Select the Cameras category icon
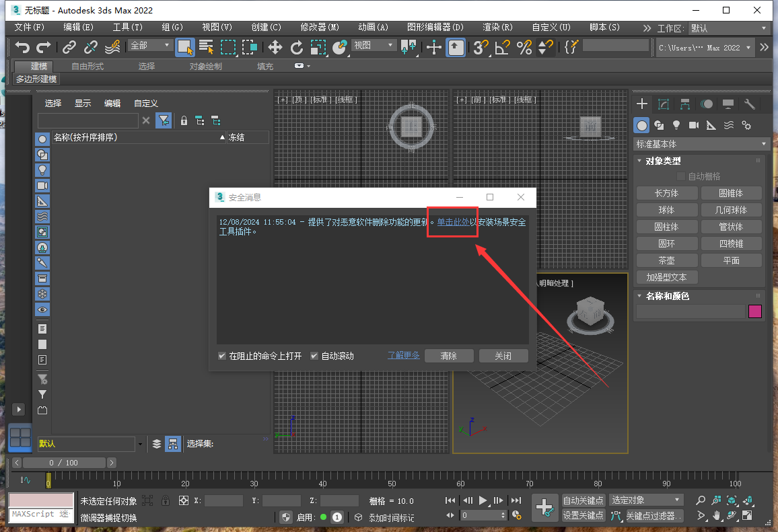The height and width of the screenshot is (532, 778). pyautogui.click(x=694, y=126)
